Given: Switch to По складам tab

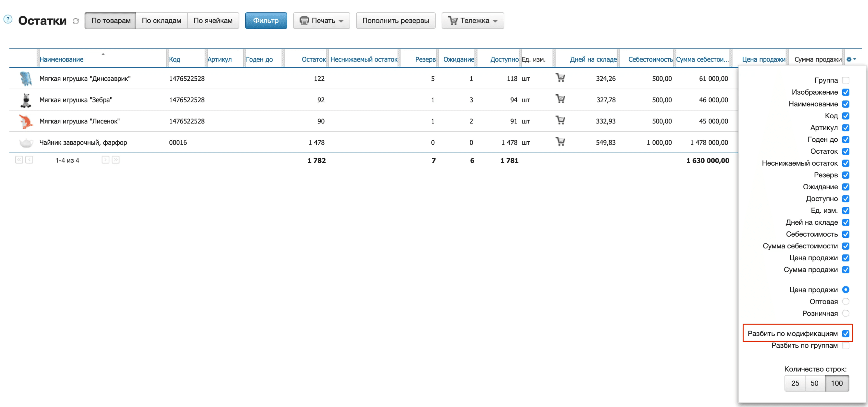Looking at the screenshot, I should tap(162, 21).
